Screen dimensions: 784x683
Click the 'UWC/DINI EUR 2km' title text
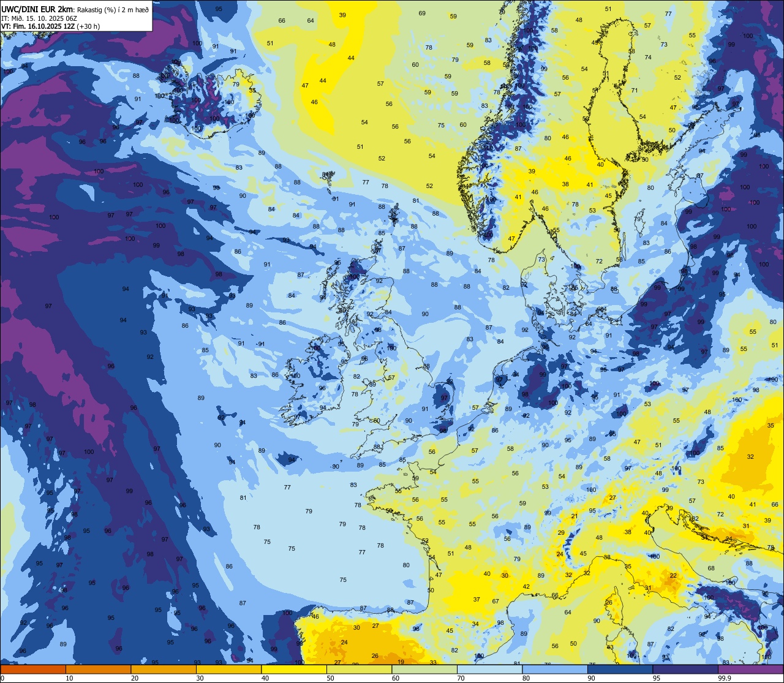point(37,9)
